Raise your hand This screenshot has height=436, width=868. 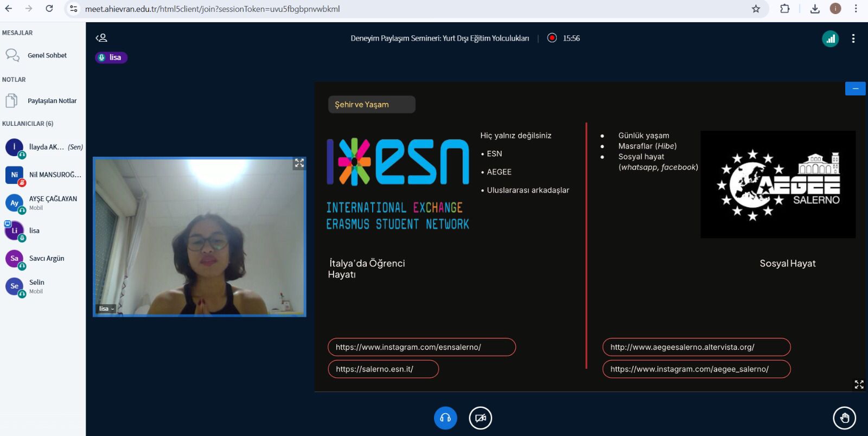tap(844, 418)
